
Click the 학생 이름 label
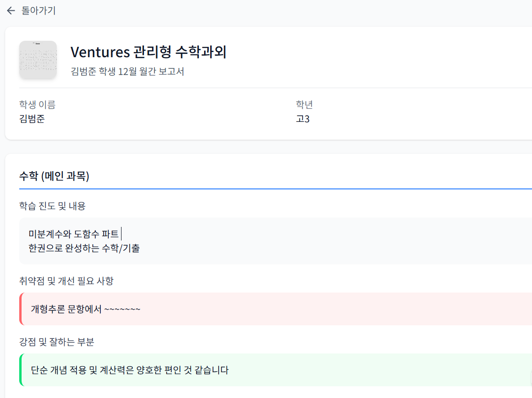(x=37, y=105)
